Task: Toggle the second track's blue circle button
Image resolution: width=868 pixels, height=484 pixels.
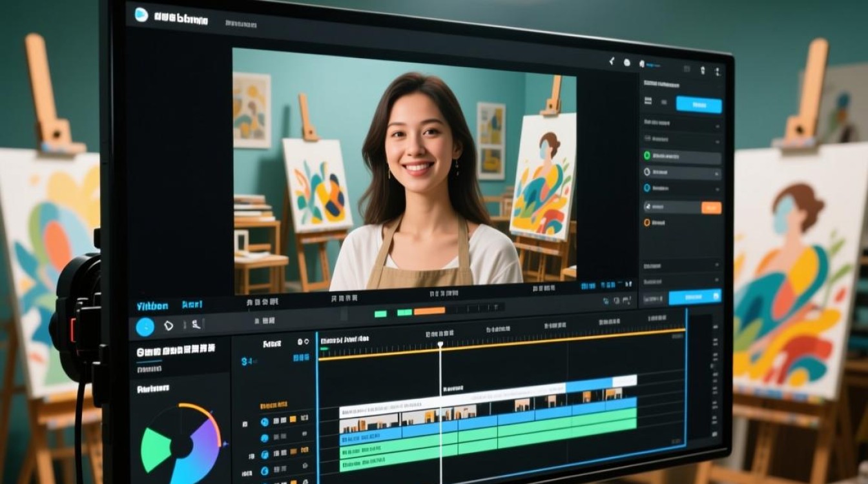Action: coord(264,438)
